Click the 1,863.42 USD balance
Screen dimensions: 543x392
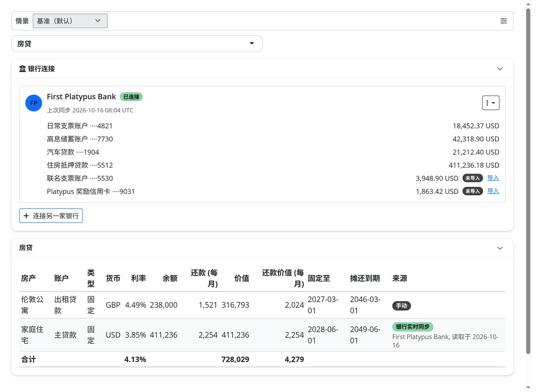coord(437,192)
